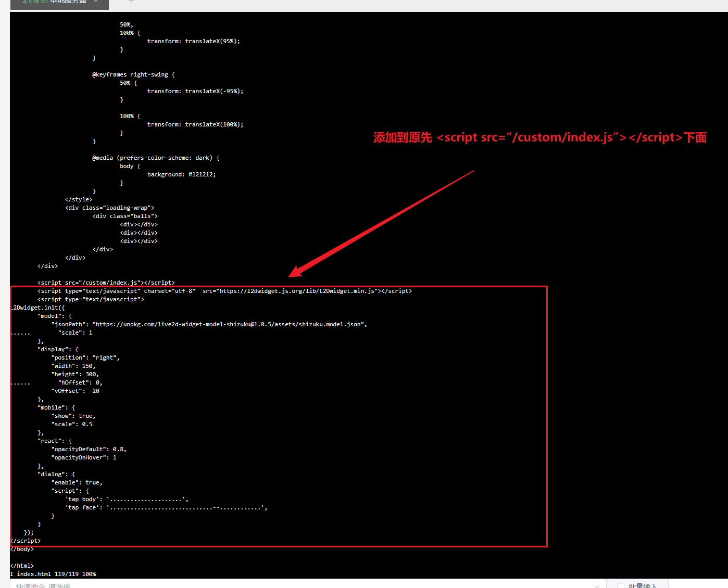728x588 pixels.
Task: Click the line 'transform: translateX(100%);'
Action: click(195, 124)
